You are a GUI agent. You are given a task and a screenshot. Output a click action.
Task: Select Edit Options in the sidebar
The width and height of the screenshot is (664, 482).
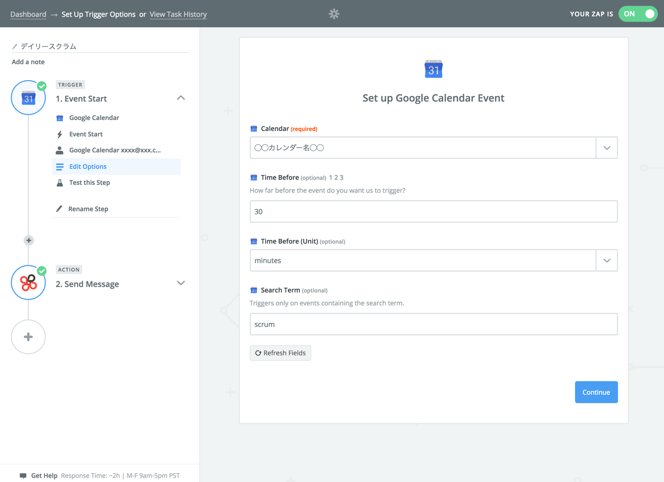point(116,166)
